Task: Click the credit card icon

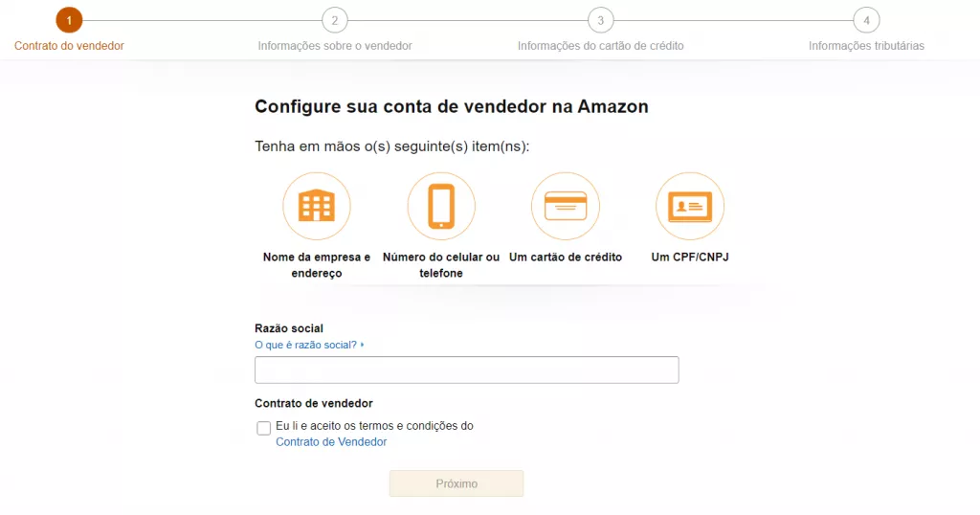Action: (566, 206)
